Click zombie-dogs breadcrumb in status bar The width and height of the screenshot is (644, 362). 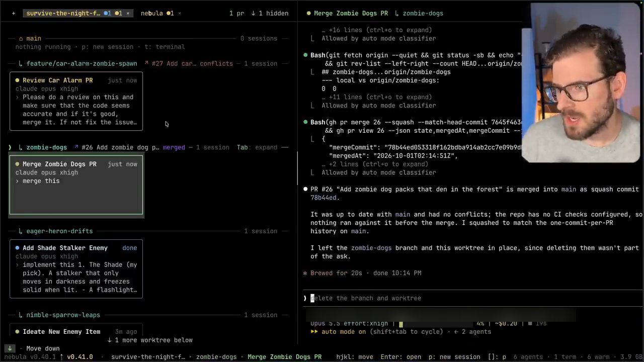pyautogui.click(x=216, y=357)
